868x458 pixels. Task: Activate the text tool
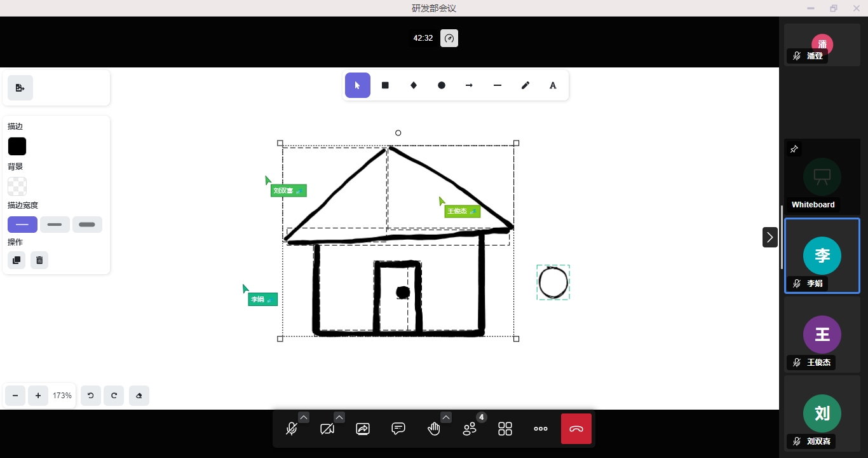pyautogui.click(x=553, y=85)
